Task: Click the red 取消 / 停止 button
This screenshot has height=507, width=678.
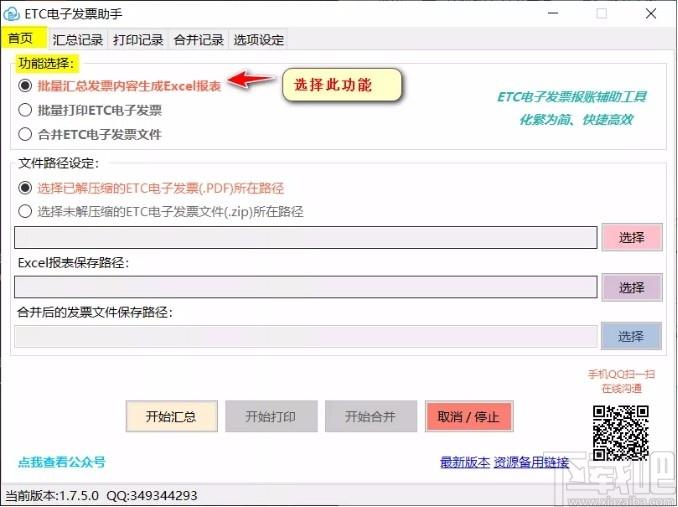Action: [x=469, y=416]
